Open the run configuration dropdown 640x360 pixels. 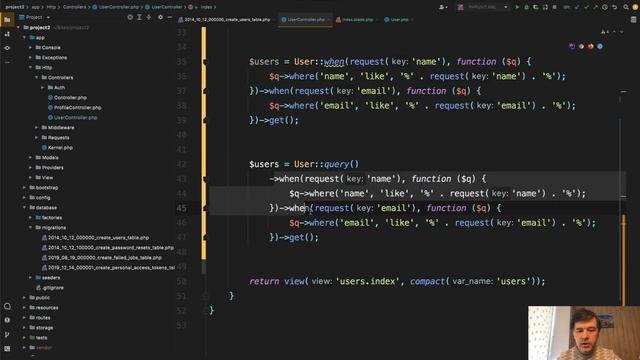pos(484,7)
